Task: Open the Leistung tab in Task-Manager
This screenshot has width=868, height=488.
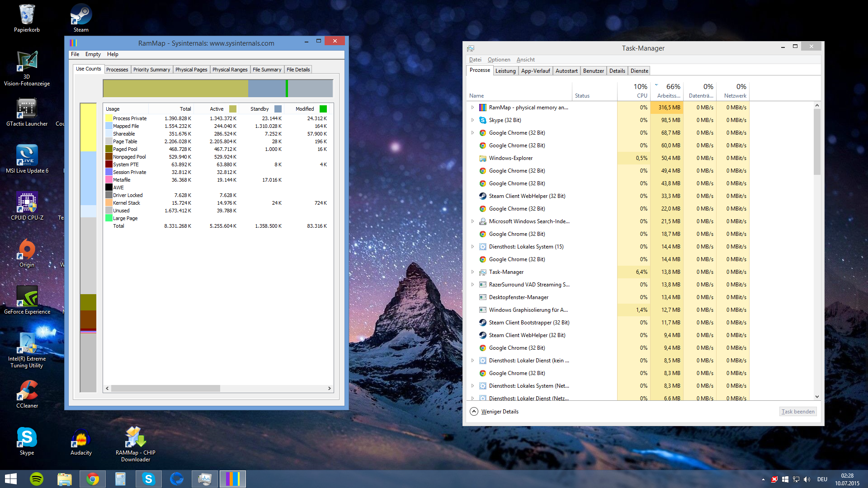Action: (x=505, y=71)
